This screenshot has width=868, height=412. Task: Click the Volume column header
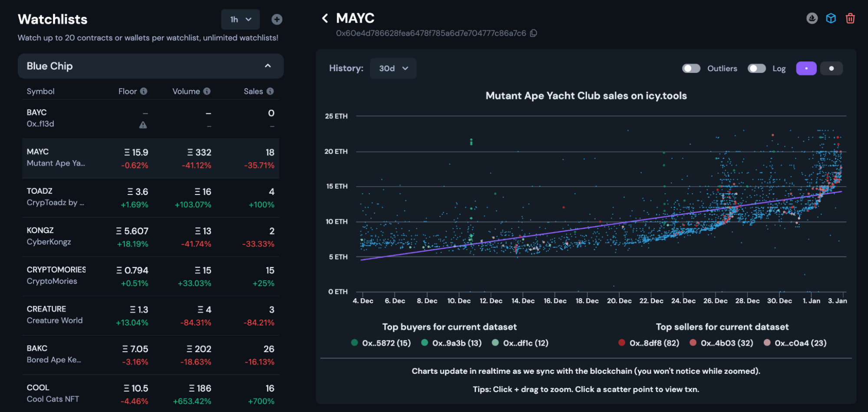tap(186, 91)
